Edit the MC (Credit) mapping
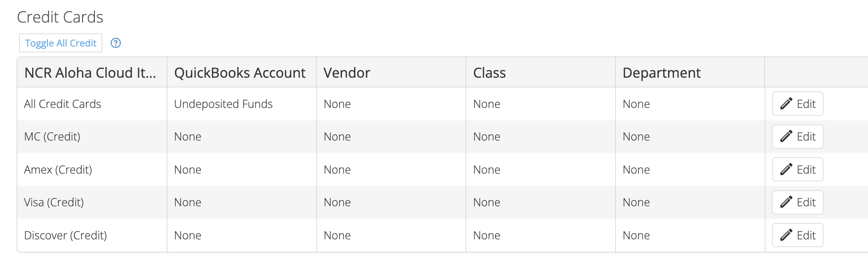Image resolution: width=868 pixels, height=259 pixels. point(798,137)
